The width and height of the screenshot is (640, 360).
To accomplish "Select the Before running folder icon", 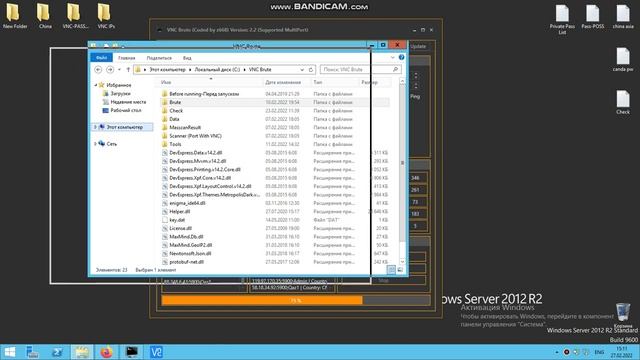I will click(164, 94).
